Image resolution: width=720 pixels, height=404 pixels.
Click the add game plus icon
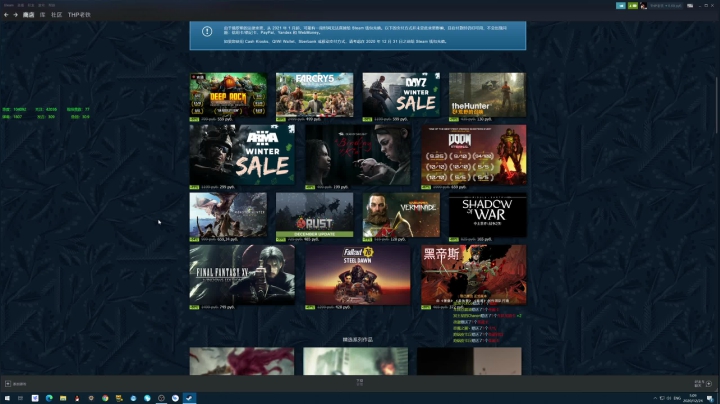click(8, 384)
